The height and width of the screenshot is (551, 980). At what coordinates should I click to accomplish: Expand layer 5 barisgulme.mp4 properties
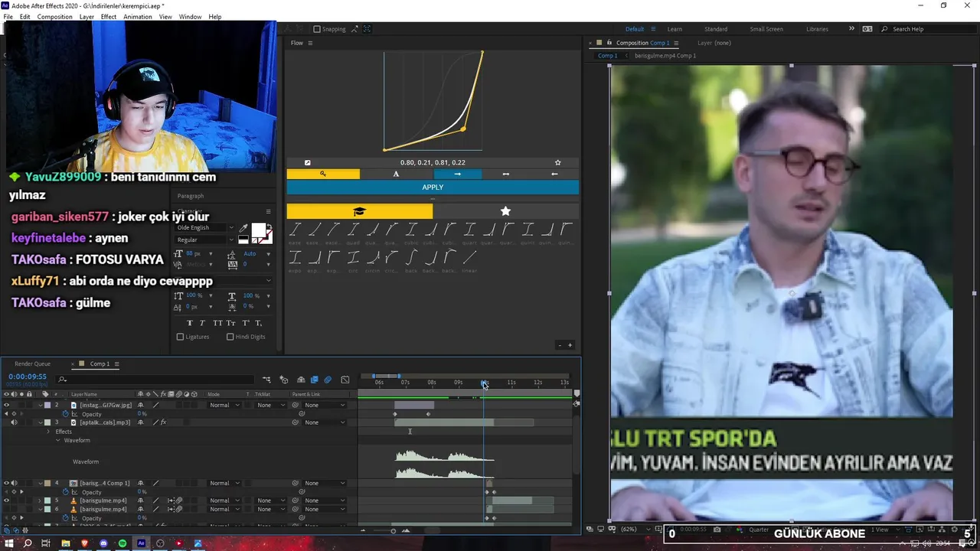pyautogui.click(x=40, y=500)
